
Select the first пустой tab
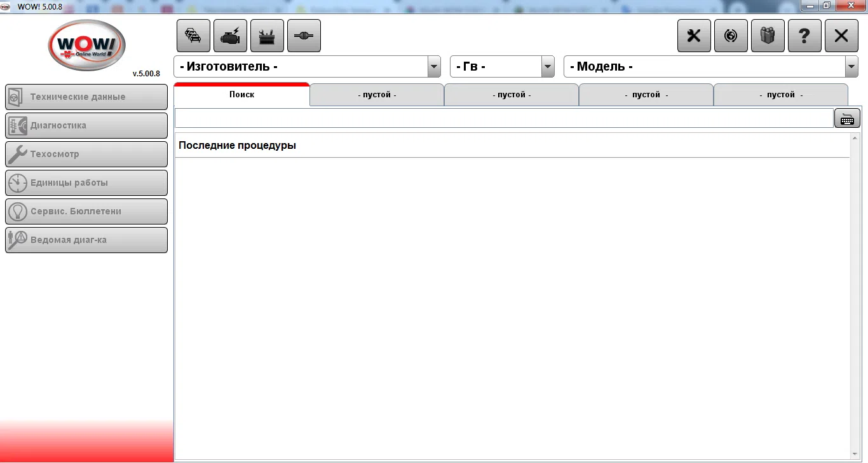(x=376, y=94)
